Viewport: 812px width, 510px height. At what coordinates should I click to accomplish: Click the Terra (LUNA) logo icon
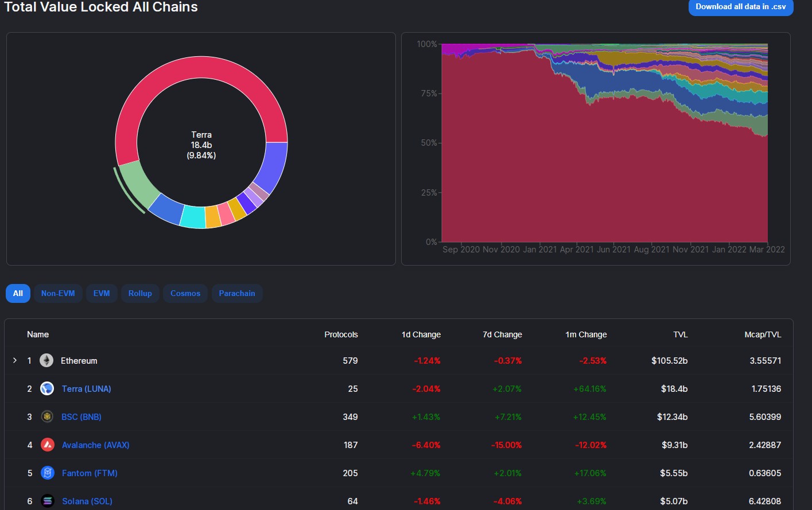(47, 388)
